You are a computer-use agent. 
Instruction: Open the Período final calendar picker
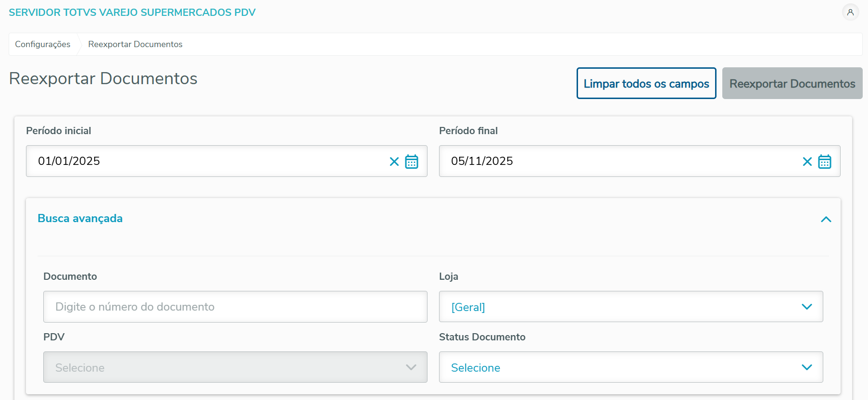(x=825, y=162)
